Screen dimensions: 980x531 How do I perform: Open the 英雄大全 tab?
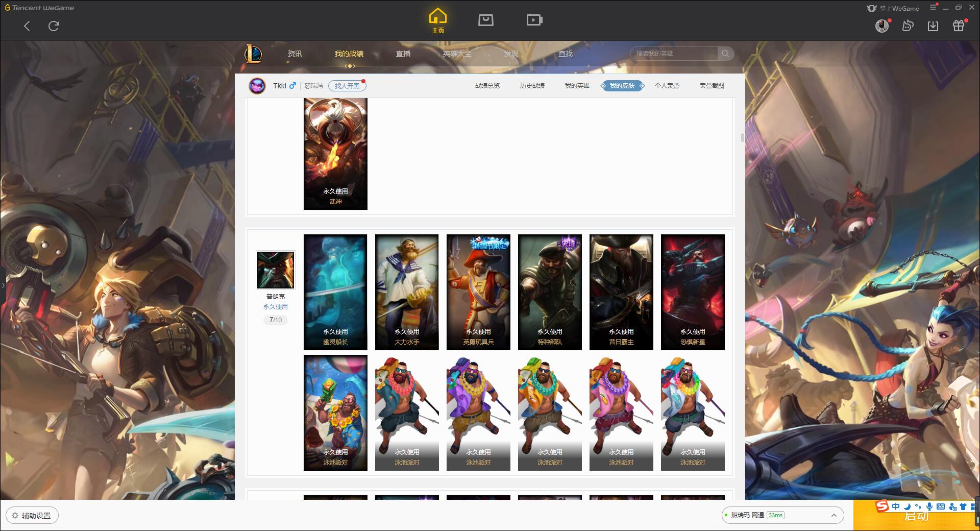coord(457,54)
